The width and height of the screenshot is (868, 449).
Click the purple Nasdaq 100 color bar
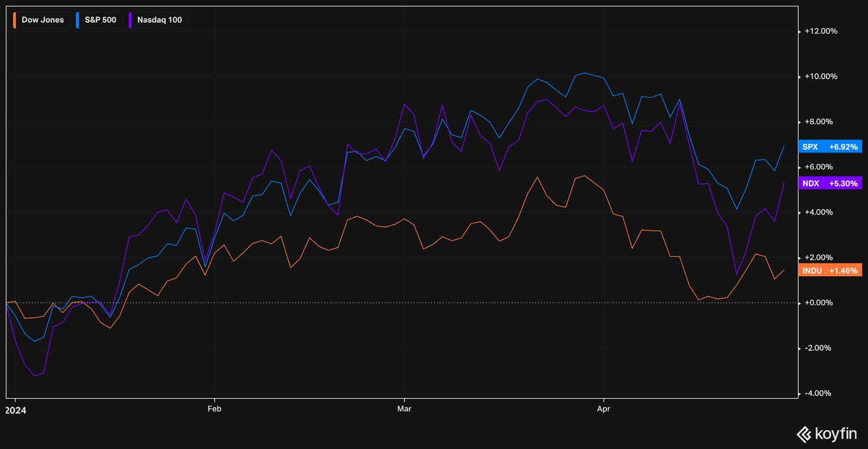[x=130, y=20]
